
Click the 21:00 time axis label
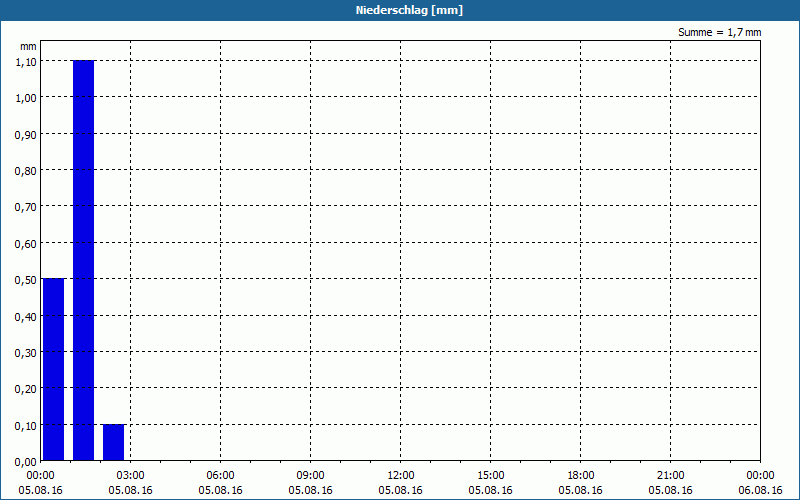point(670,476)
